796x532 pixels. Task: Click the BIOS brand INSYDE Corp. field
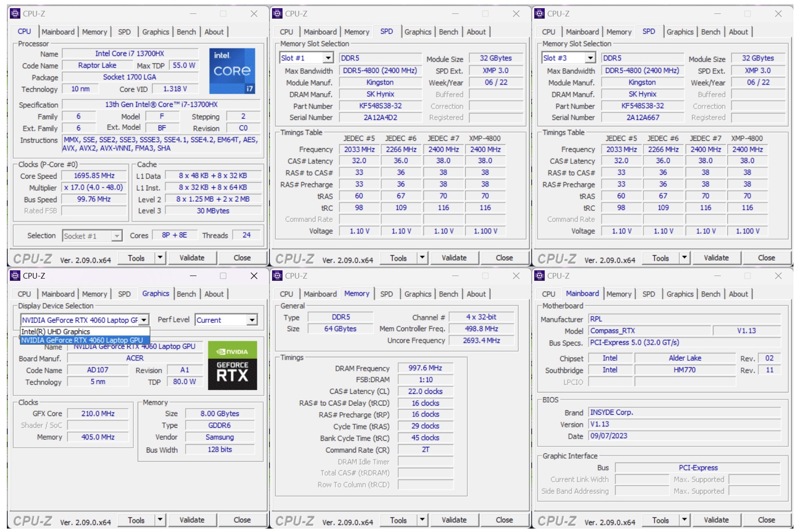685,412
